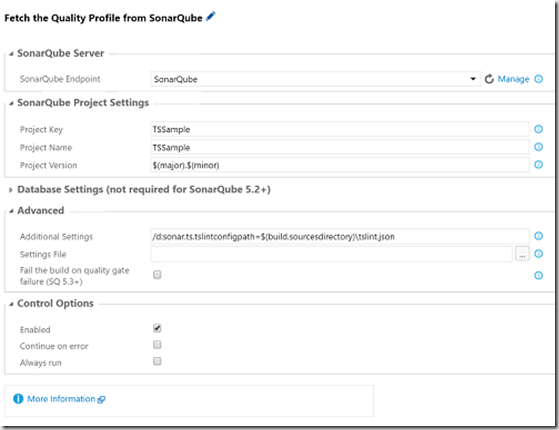Click the info icon next to Manage
The height and width of the screenshot is (430, 559).
pyautogui.click(x=539, y=79)
